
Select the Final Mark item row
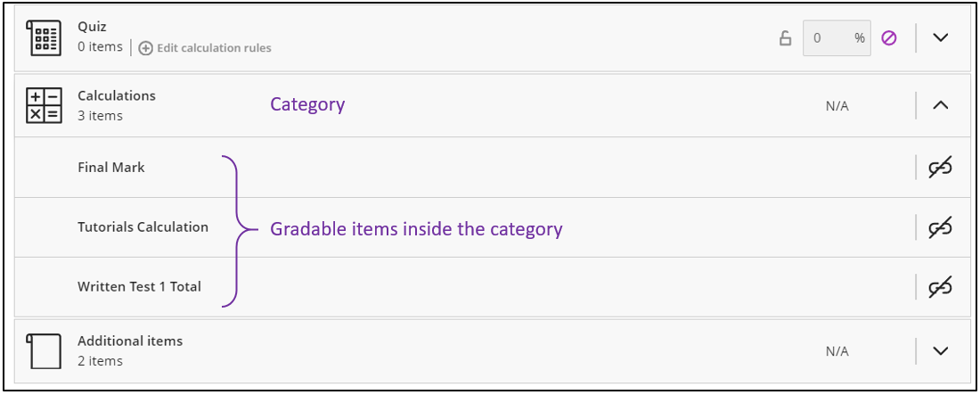click(x=489, y=168)
